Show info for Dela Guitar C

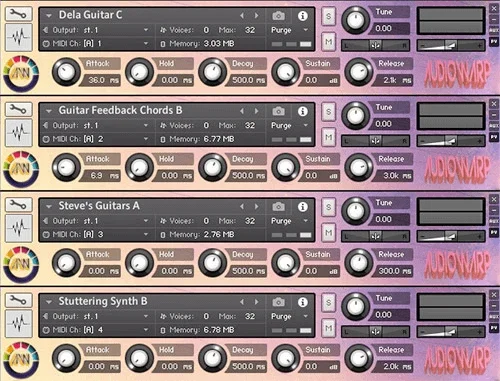point(303,16)
